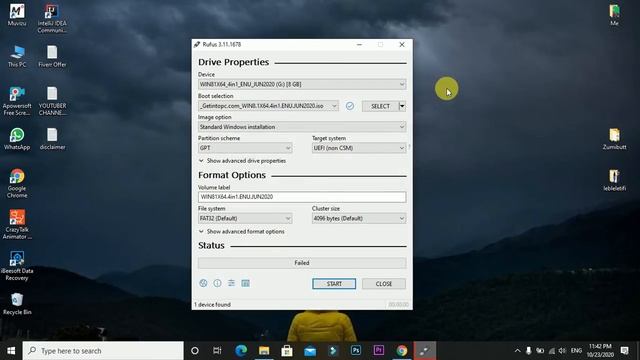Open volume control in system tray
This screenshot has height=360, width=640.
(562, 351)
